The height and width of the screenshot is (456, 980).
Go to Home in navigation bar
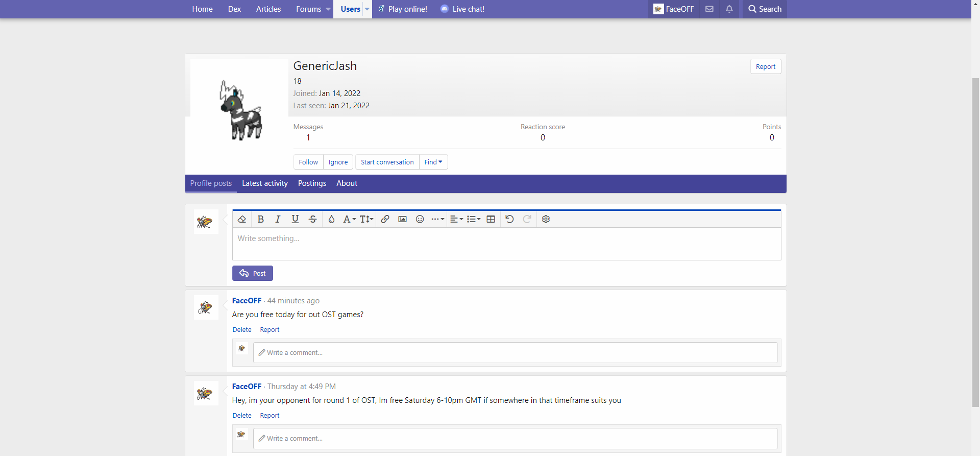click(x=202, y=9)
